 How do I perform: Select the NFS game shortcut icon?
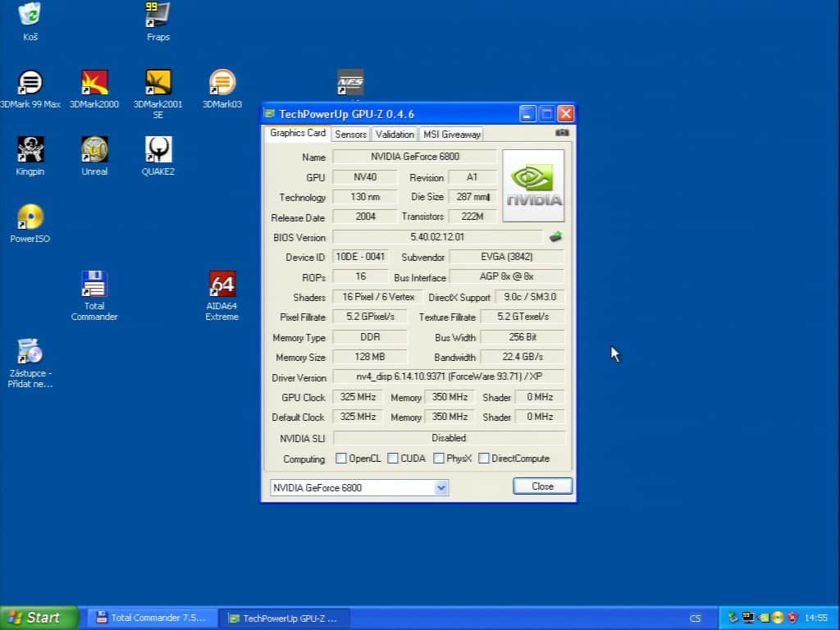coord(350,83)
